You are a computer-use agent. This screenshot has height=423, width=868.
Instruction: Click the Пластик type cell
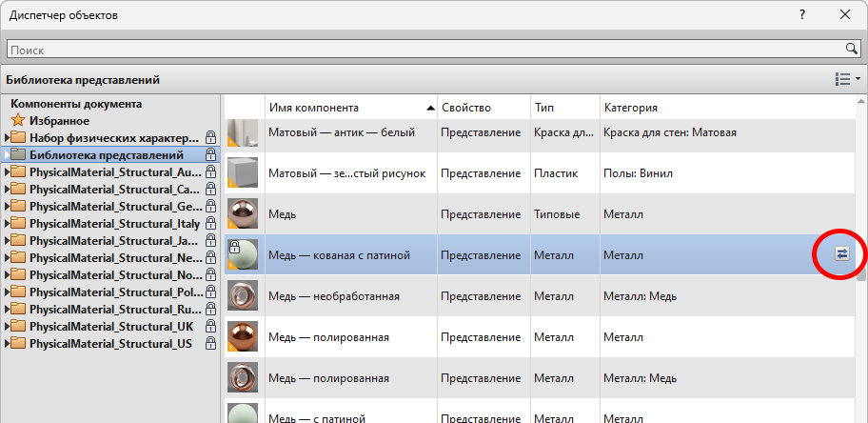556,173
